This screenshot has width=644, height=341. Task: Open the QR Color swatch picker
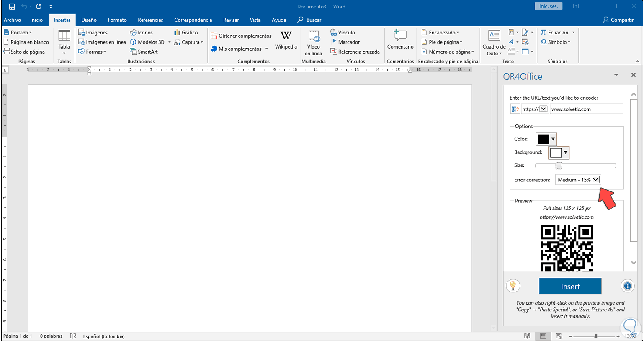click(x=546, y=139)
